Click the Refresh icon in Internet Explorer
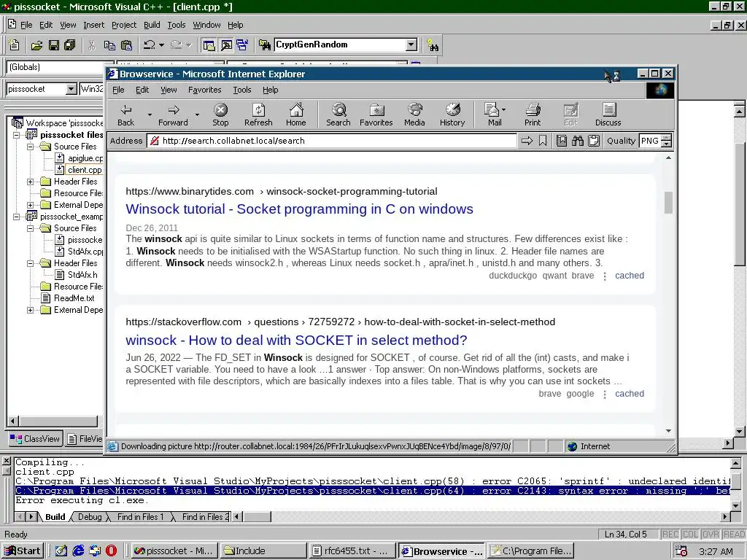The image size is (747, 560). pyautogui.click(x=258, y=114)
